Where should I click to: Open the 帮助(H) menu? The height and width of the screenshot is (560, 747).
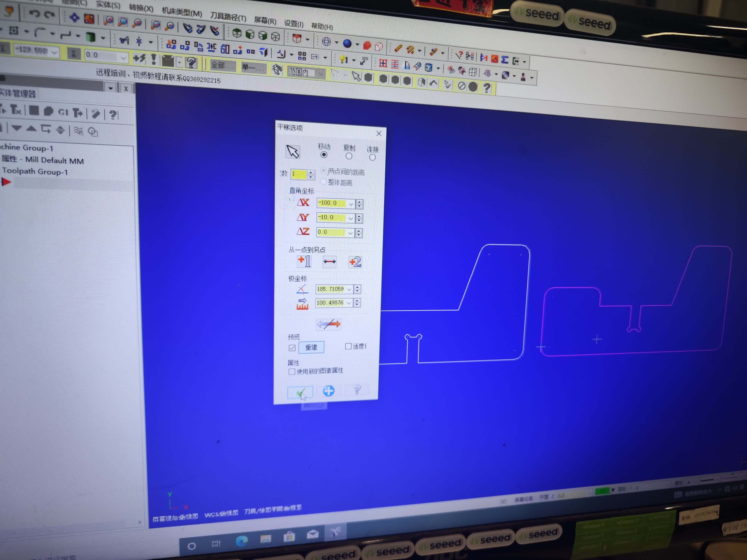(x=322, y=26)
